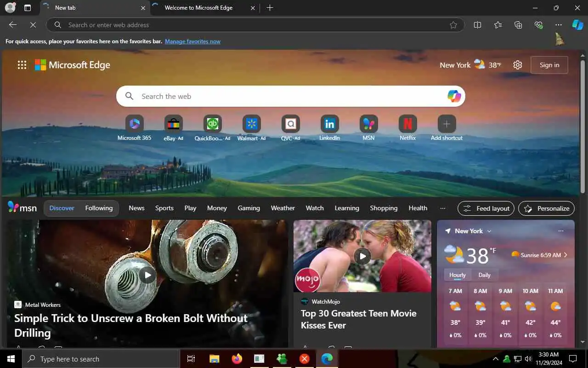588x368 pixels.
Task: Launch Firefox from the taskbar
Action: [237, 359]
